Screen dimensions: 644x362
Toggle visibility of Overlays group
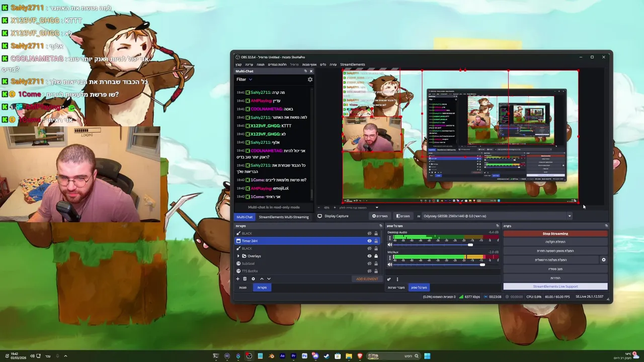[x=369, y=256]
